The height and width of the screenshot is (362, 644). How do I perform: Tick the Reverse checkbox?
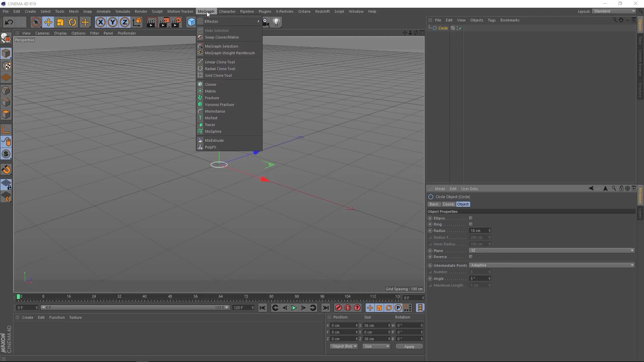pos(471,257)
